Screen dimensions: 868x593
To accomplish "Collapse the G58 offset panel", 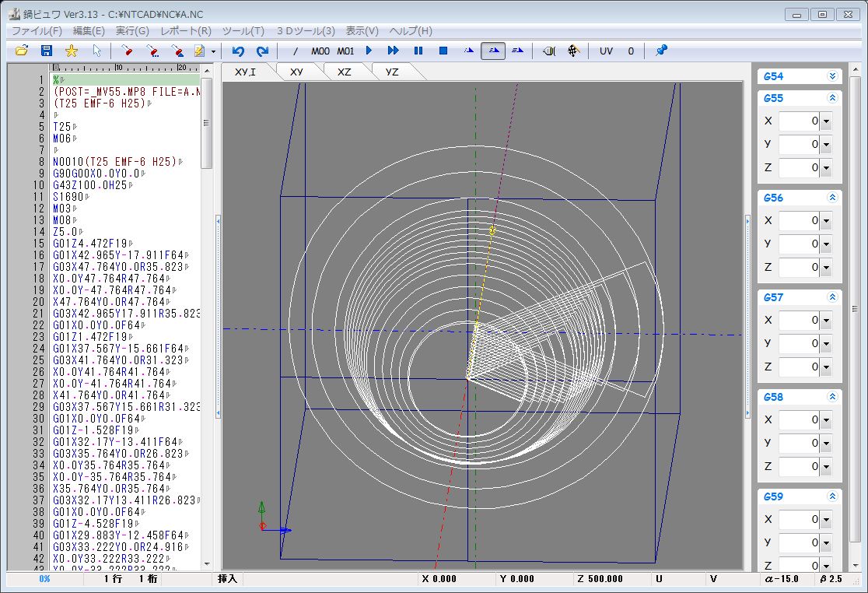I will coord(832,397).
